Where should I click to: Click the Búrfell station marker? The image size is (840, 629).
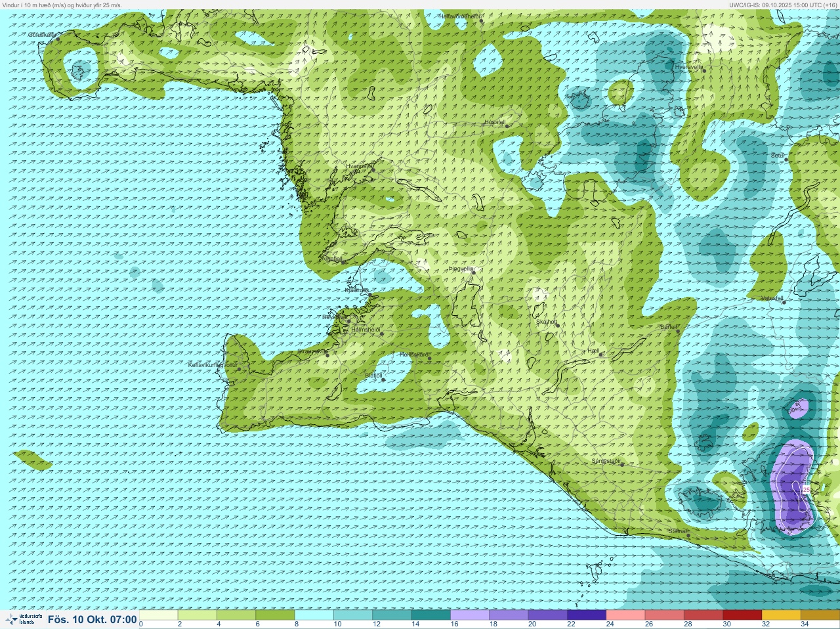click(679, 331)
